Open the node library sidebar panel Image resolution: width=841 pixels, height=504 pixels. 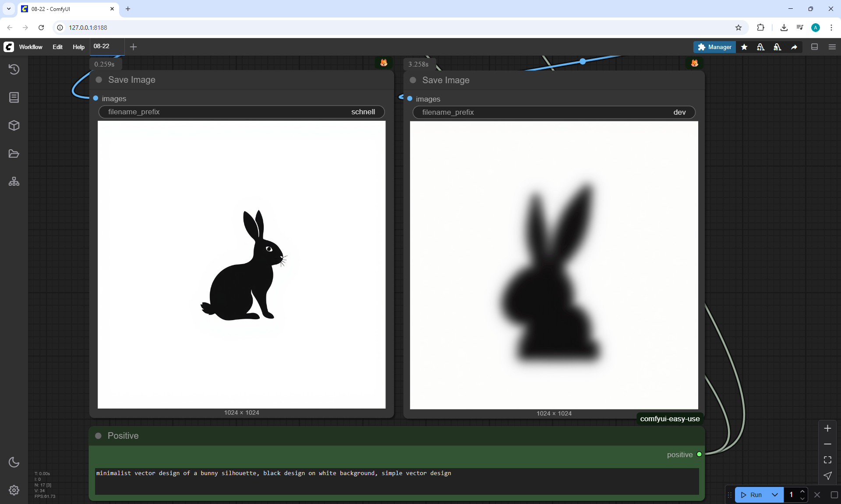tap(14, 97)
